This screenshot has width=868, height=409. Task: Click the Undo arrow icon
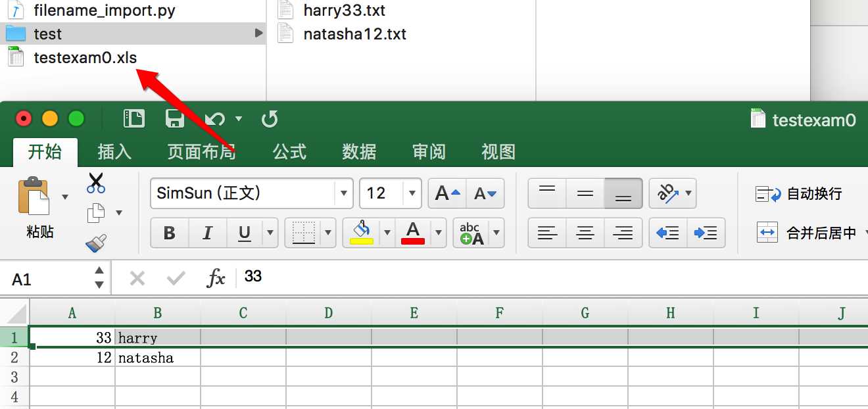coord(215,118)
